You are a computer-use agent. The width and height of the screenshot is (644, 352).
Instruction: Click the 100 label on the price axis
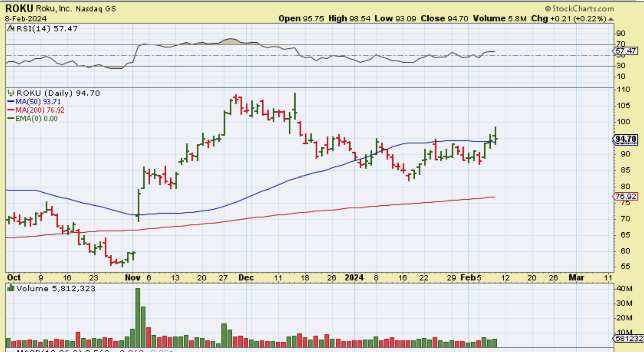(x=623, y=122)
